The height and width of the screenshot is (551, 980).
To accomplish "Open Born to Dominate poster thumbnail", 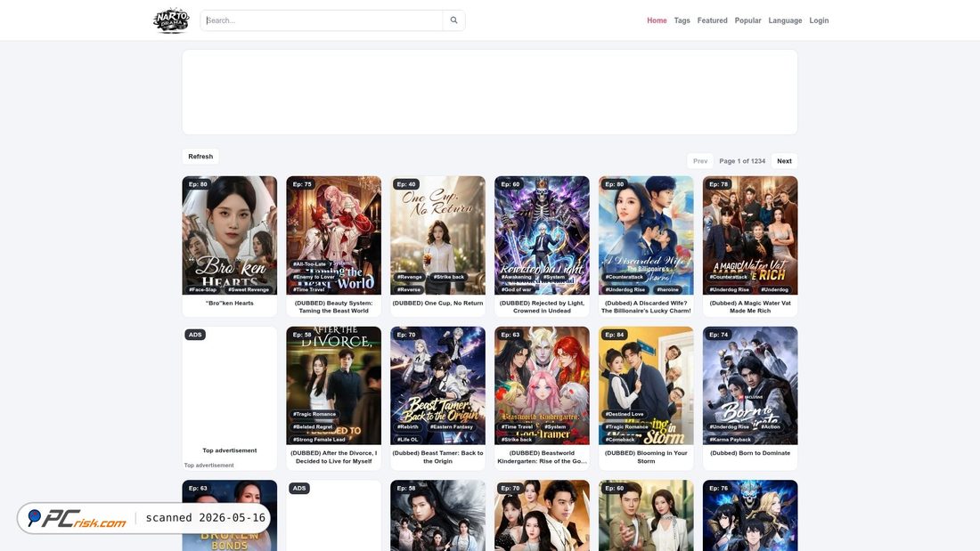I will (x=750, y=385).
